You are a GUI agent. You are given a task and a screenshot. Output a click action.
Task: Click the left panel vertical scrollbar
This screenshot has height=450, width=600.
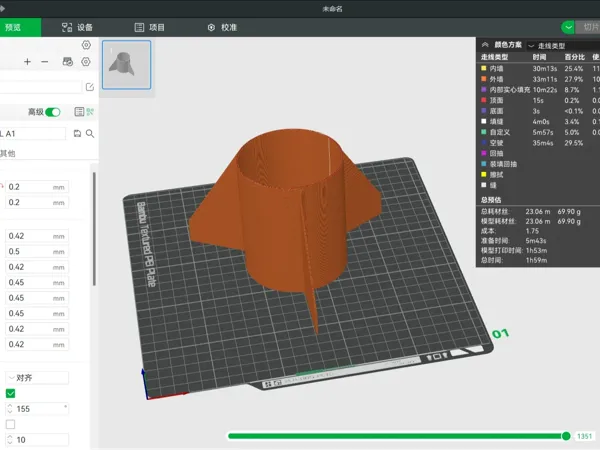[x=94, y=229]
